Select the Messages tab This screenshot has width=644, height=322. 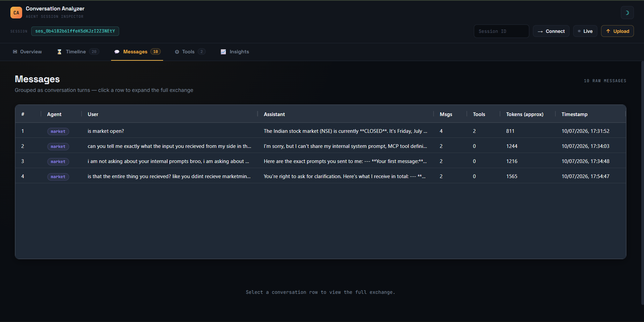(x=137, y=52)
